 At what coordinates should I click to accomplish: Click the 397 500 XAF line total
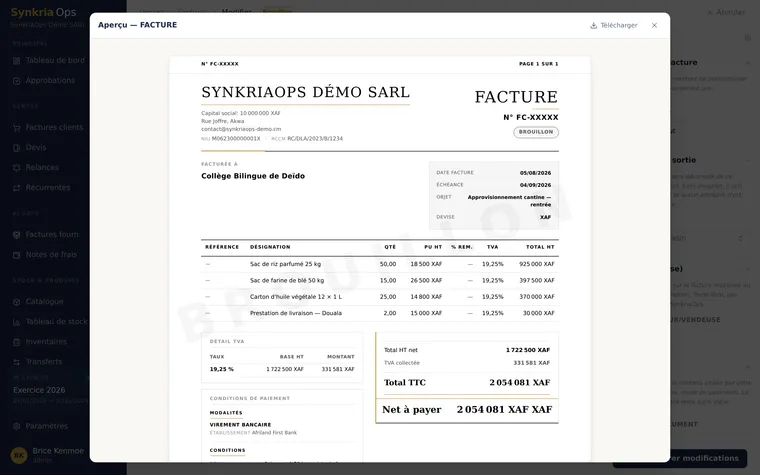[537, 281]
